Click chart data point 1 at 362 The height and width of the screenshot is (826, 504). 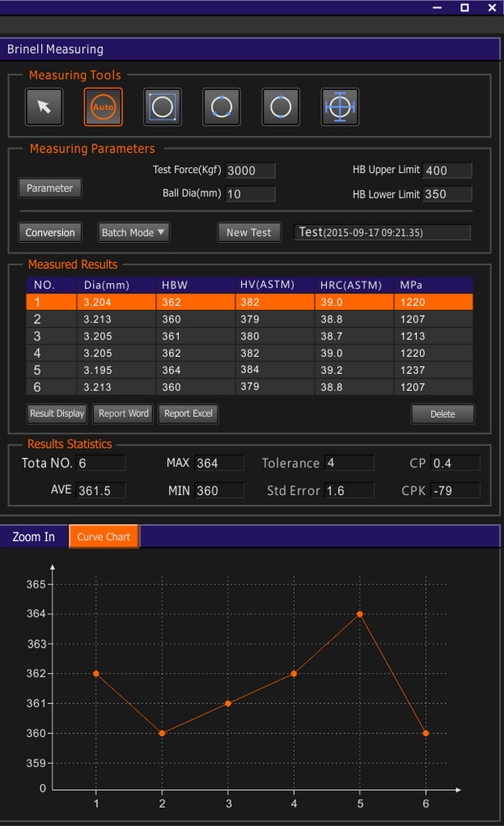coord(96,674)
